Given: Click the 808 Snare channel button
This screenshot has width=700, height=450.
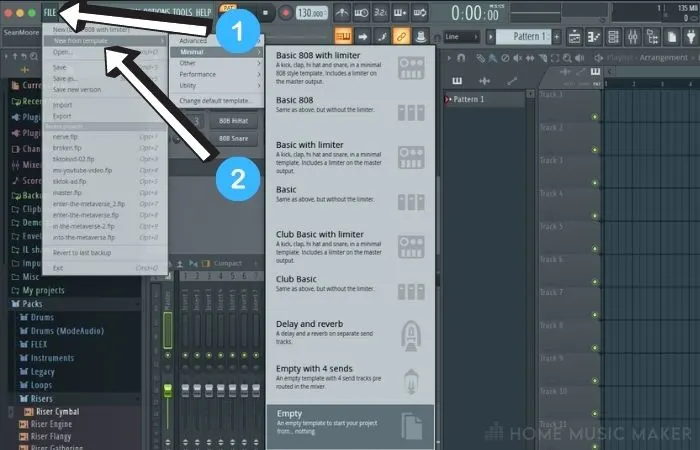Looking at the screenshot, I should 233,138.
